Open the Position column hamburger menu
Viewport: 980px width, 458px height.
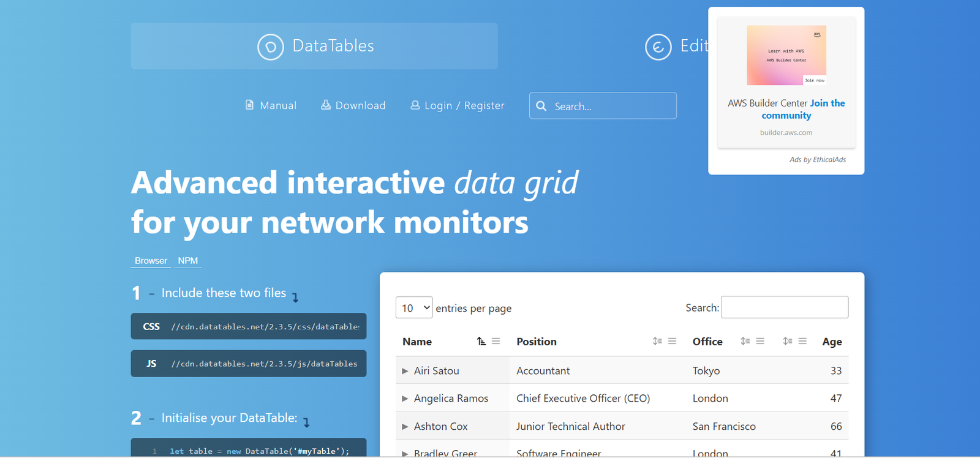673,342
